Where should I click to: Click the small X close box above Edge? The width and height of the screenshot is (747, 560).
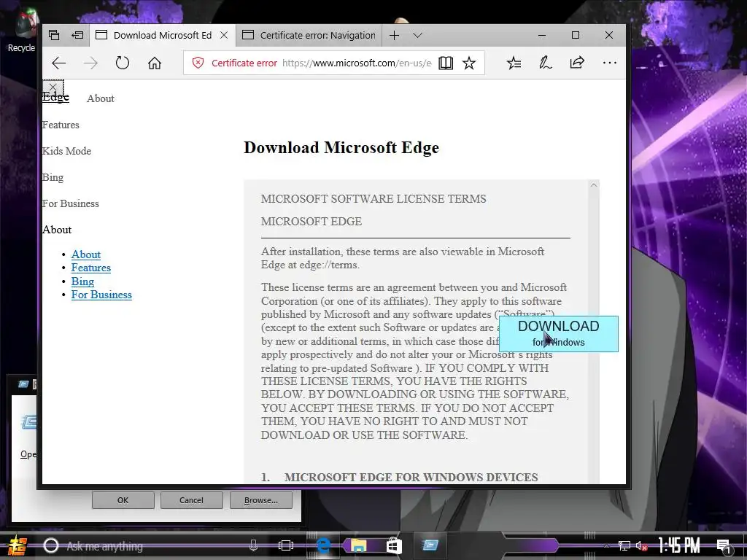coord(53,87)
